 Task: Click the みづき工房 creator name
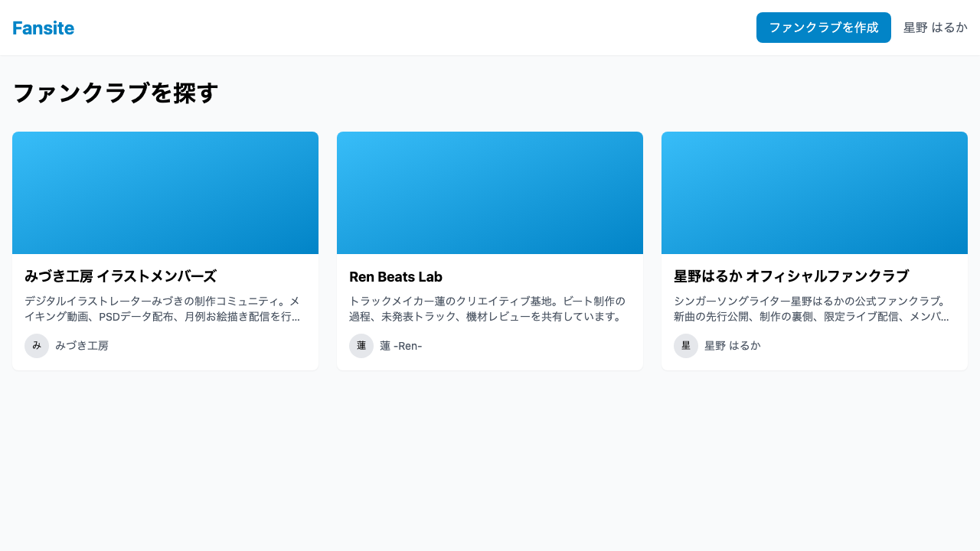82,346
